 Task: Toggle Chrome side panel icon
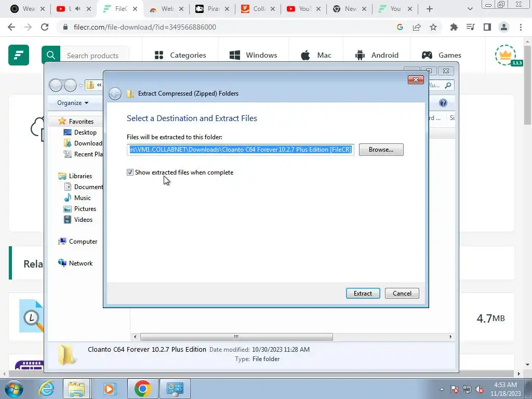pos(487,27)
